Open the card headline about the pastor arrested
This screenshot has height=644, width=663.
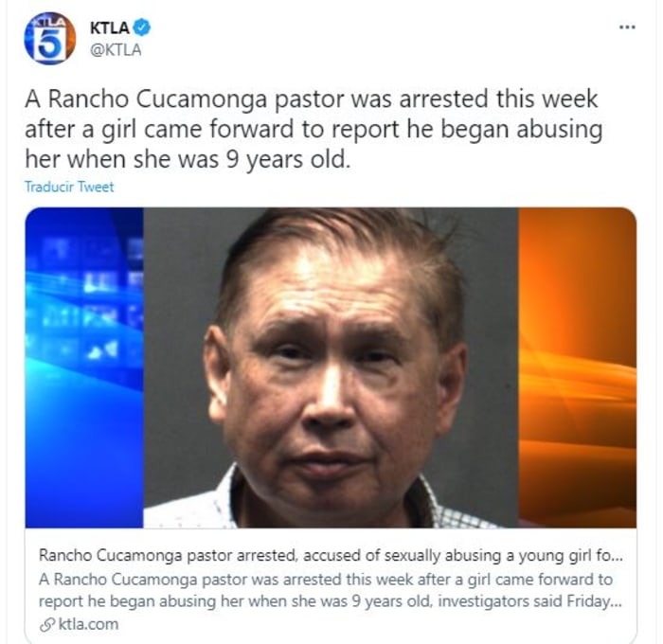[x=331, y=555]
